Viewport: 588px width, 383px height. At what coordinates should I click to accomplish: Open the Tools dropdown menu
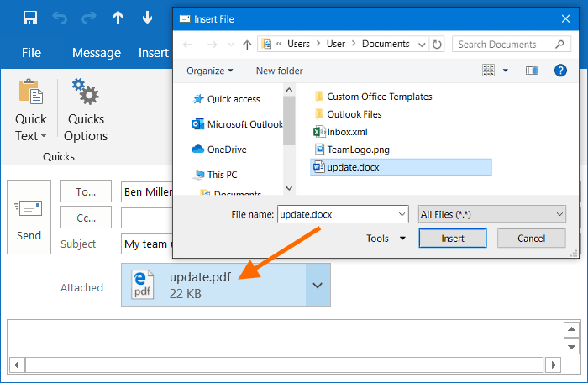point(386,239)
